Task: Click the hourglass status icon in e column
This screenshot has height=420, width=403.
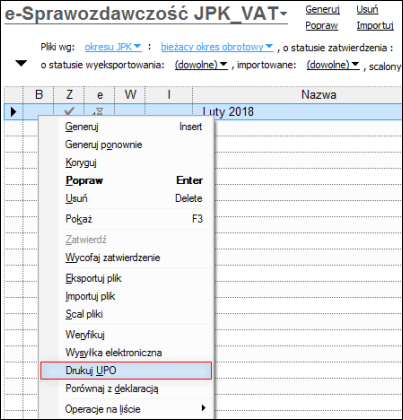Action: (99, 112)
